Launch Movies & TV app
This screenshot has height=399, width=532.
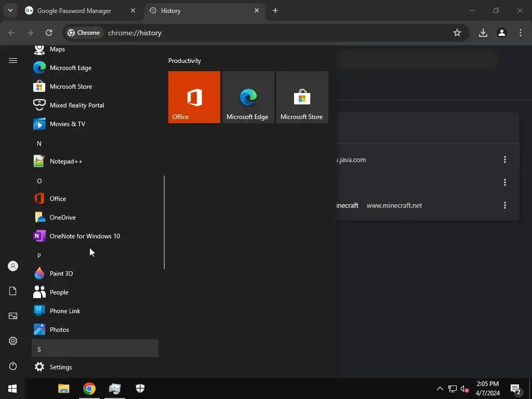coord(95,124)
